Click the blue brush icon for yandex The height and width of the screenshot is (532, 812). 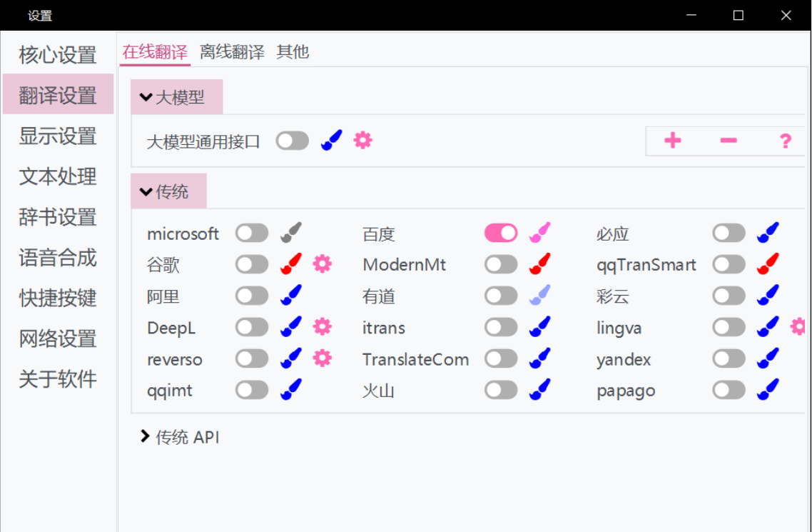tap(768, 358)
